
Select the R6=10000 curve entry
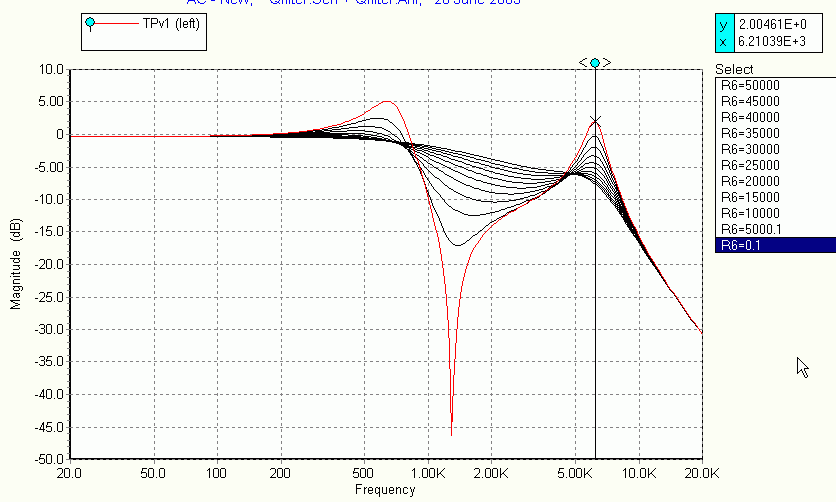[776, 213]
